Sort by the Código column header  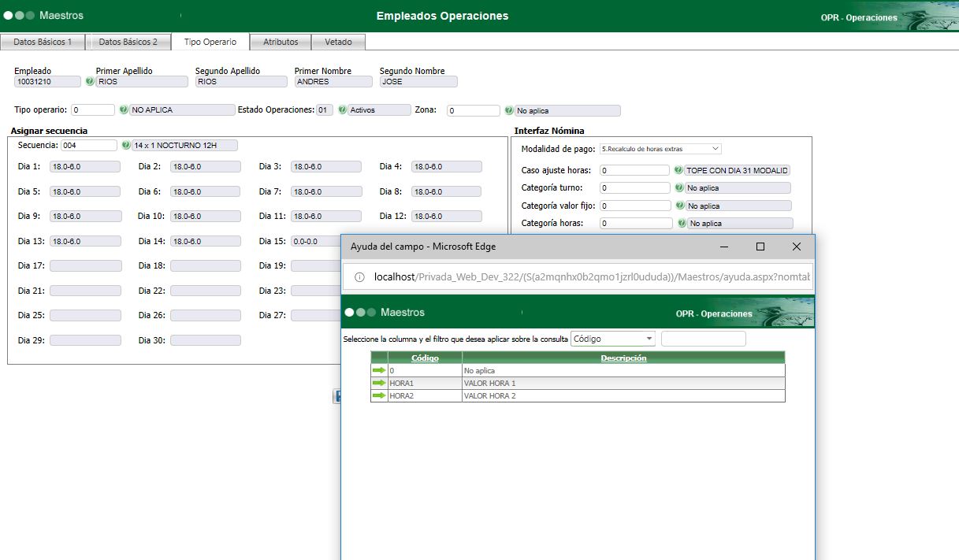point(425,358)
